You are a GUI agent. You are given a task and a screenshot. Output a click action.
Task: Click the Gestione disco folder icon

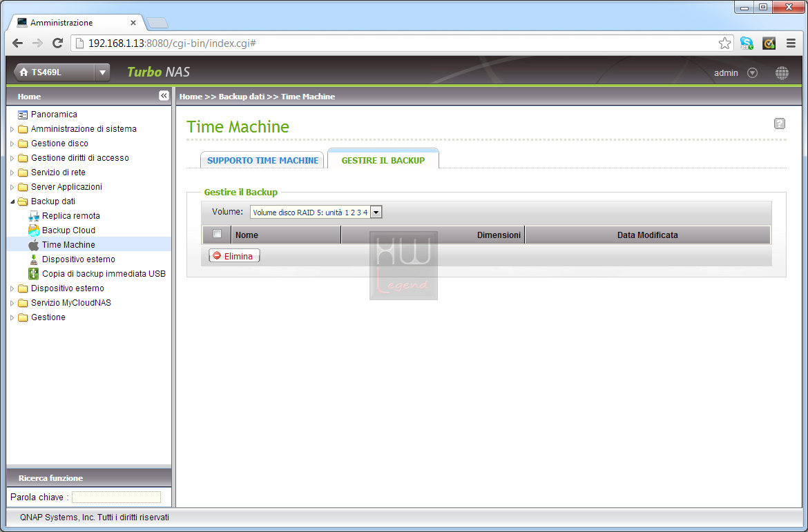tap(23, 143)
